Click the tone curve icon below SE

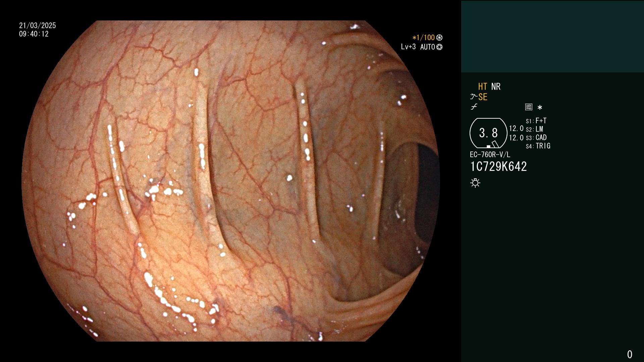pos(474,107)
